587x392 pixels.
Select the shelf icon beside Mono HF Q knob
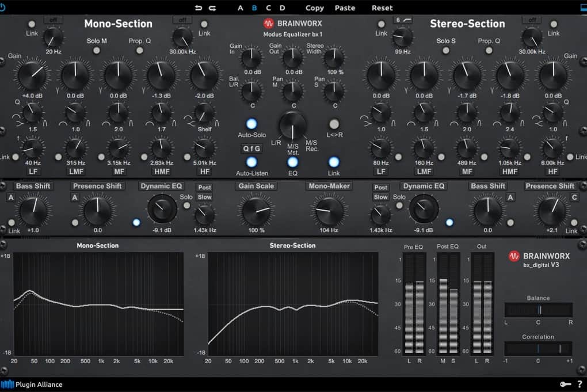pyautogui.click(x=191, y=124)
